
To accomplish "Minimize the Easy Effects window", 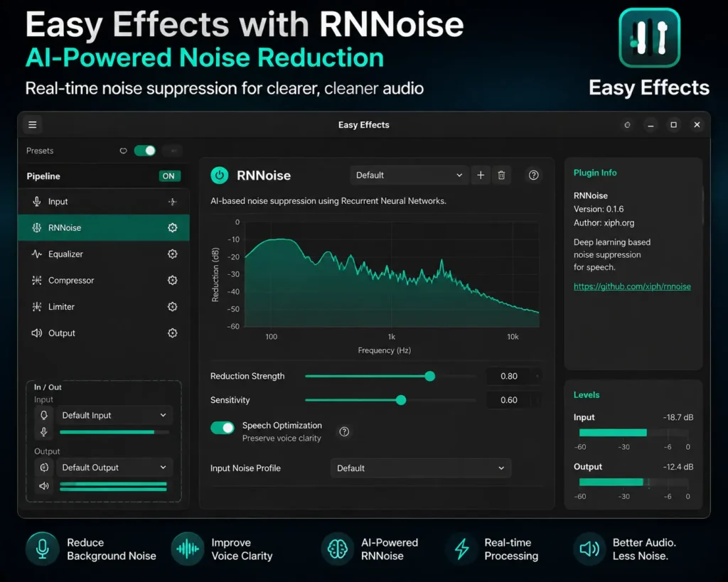I will (651, 125).
